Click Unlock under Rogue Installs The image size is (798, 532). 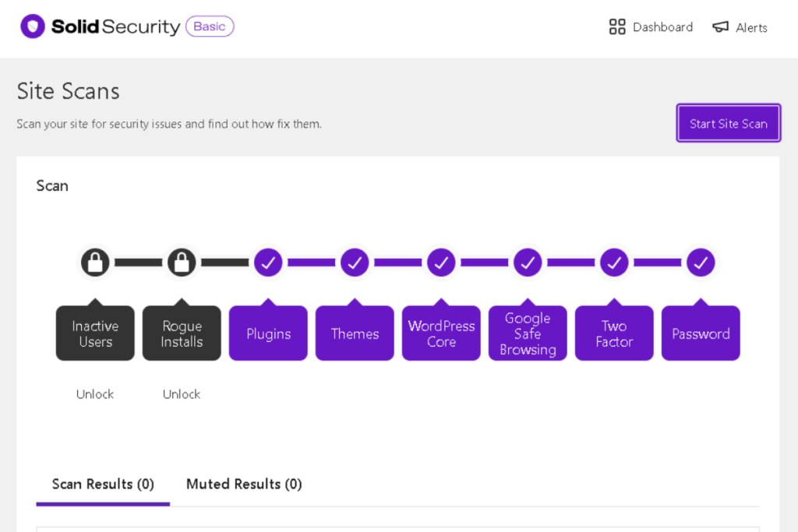coord(181,394)
